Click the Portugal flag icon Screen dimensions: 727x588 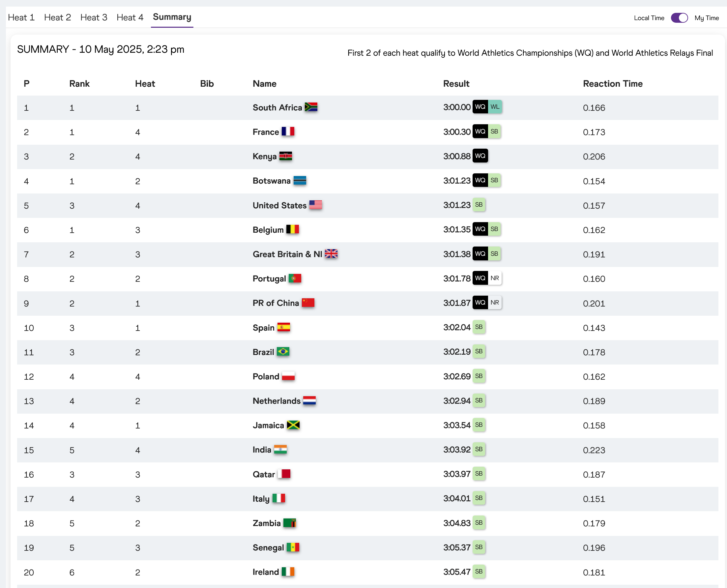(x=295, y=278)
